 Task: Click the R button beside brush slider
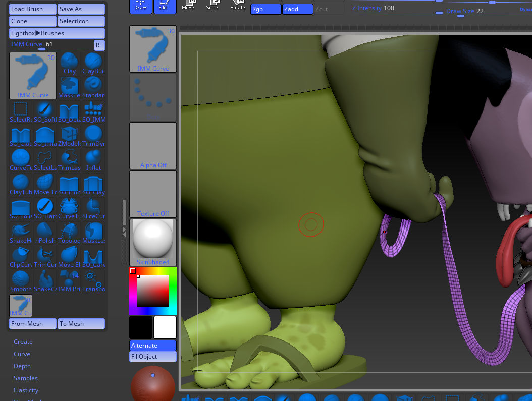[99, 45]
